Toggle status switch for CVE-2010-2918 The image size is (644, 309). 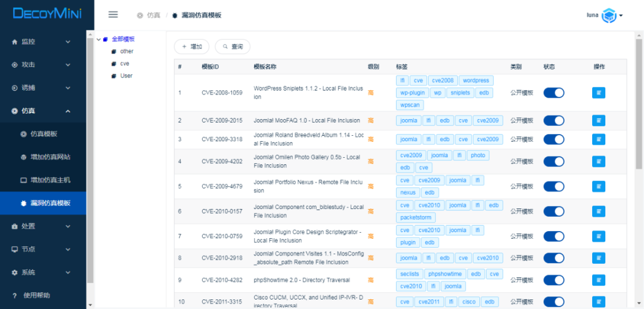pos(553,258)
